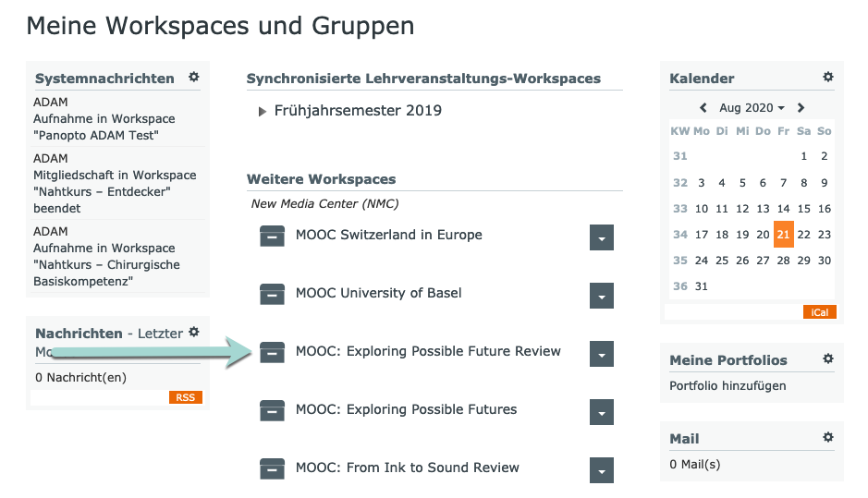Image resolution: width=868 pixels, height=498 pixels.
Task: Click the Kalender block gear icon
Action: click(827, 78)
